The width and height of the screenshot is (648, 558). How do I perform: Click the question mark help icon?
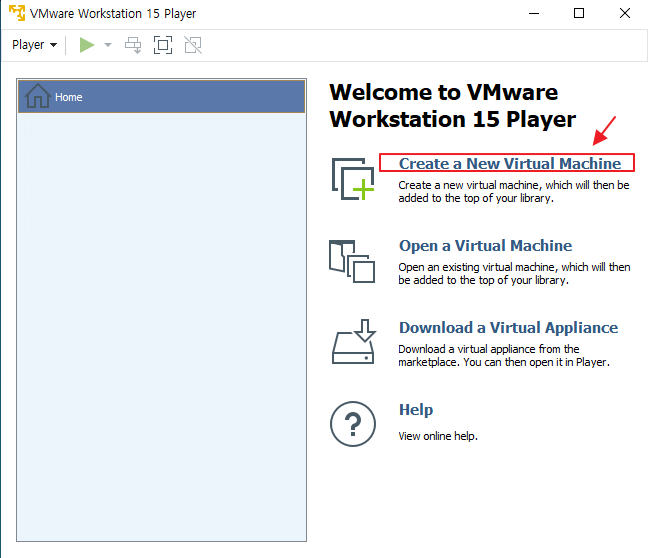(353, 424)
